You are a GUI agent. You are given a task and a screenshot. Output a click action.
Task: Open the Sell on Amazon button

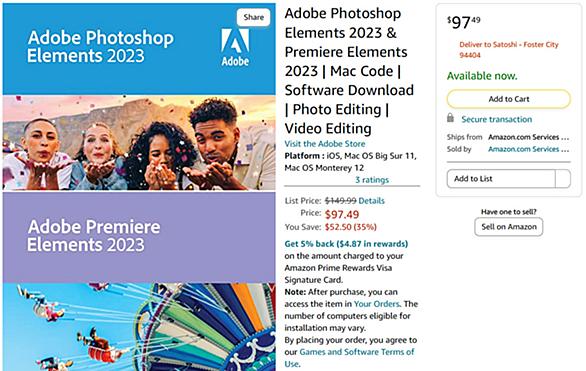click(x=509, y=227)
